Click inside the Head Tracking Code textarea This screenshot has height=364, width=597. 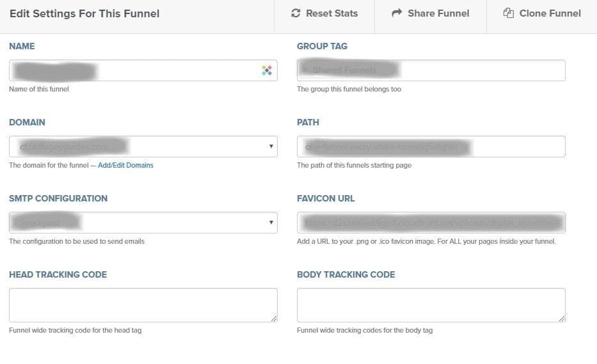click(x=143, y=305)
